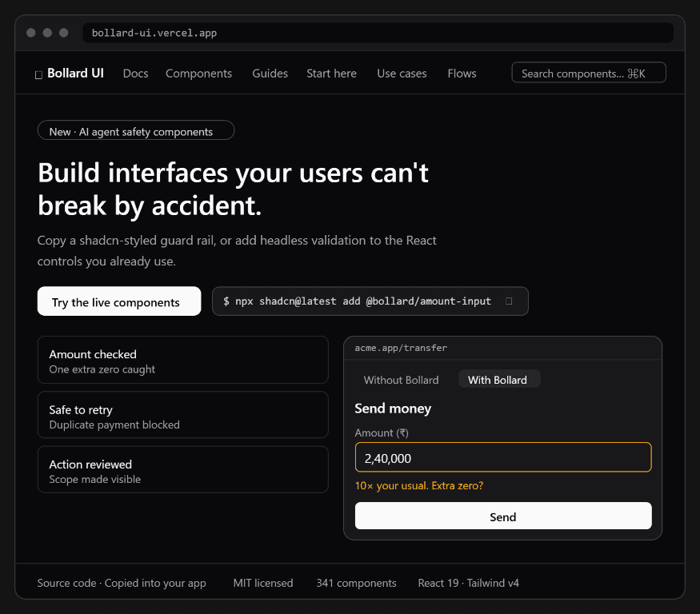Copy the npx shadcn install command icon
Image resolution: width=700 pixels, height=614 pixels.
coord(509,301)
